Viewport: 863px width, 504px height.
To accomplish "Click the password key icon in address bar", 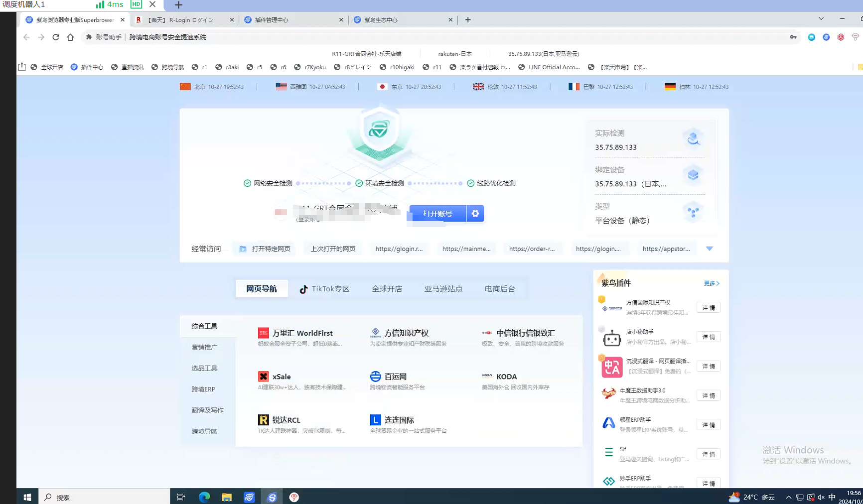I will (793, 37).
